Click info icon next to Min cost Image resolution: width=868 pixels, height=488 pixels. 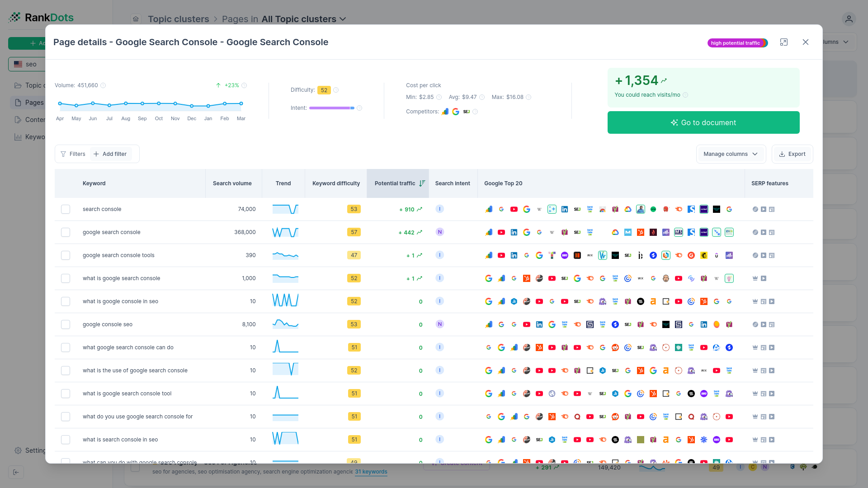pyautogui.click(x=439, y=97)
